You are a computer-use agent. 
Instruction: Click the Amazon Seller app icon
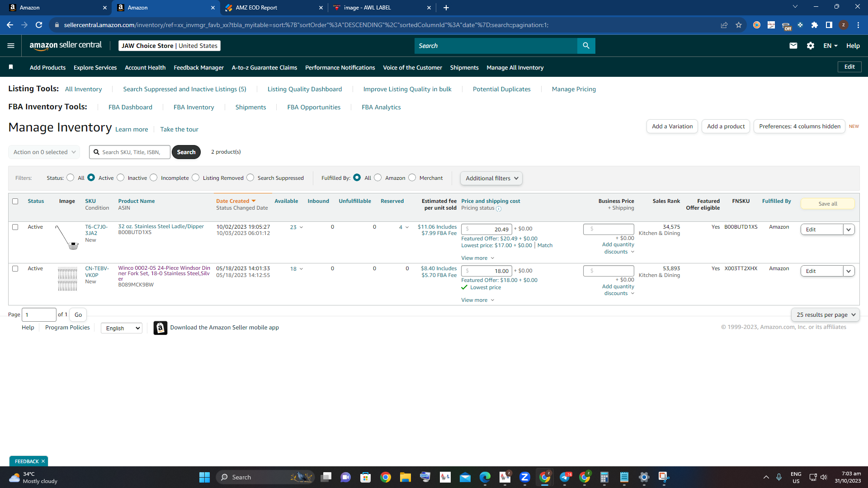point(160,328)
